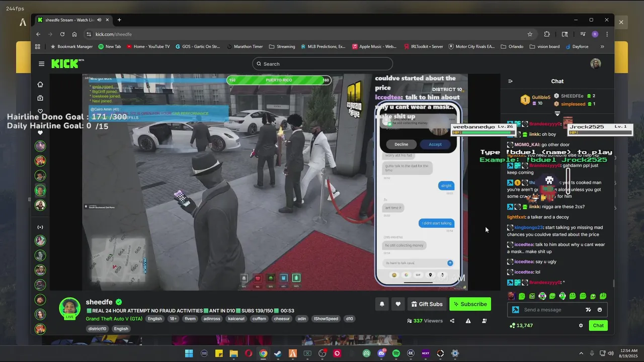Open the Orlando bookmarks folder
Image resolution: width=644 pixels, height=362 pixels.
click(x=512, y=47)
